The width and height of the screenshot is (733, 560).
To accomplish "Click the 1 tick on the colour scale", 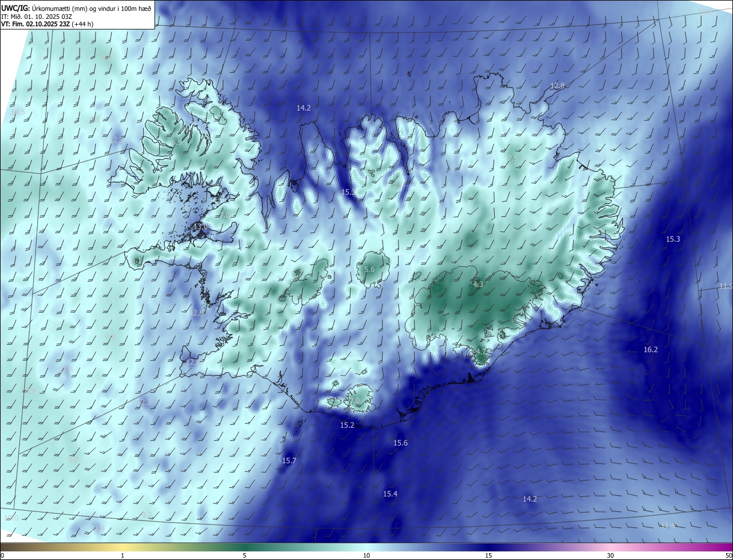I will tap(123, 555).
